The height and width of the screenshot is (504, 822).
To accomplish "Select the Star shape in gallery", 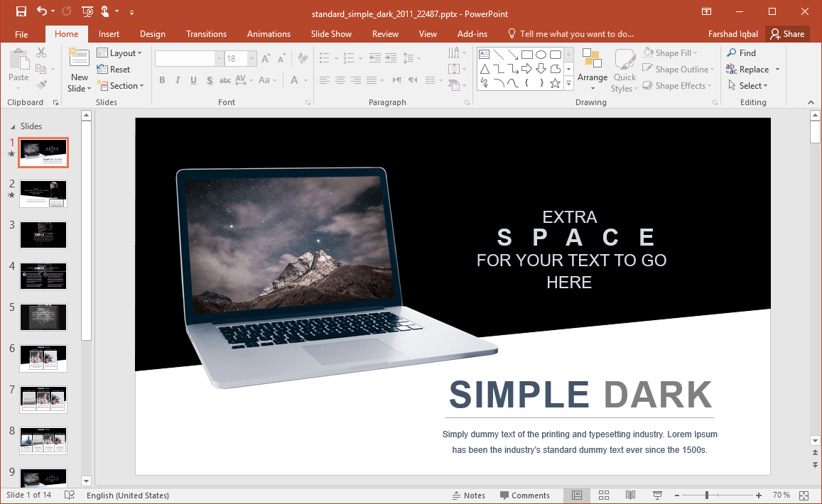I will [555, 83].
